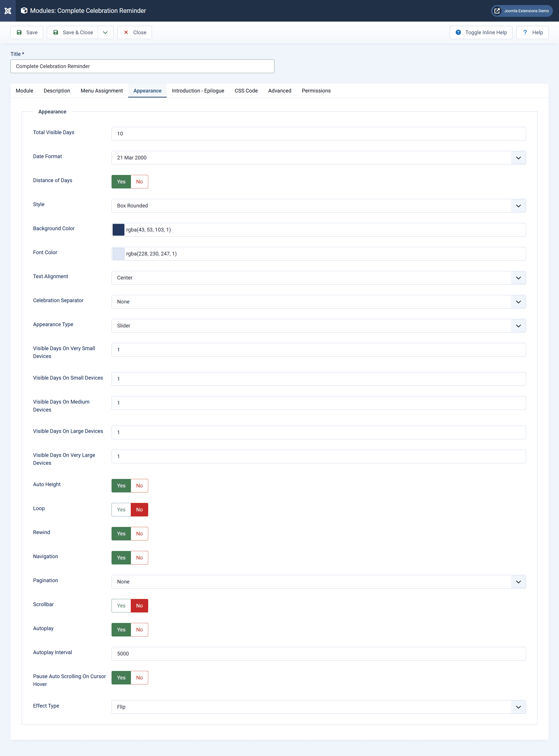This screenshot has width=559, height=756.
Task: Set Distance of Days to No
Action: [x=139, y=181]
